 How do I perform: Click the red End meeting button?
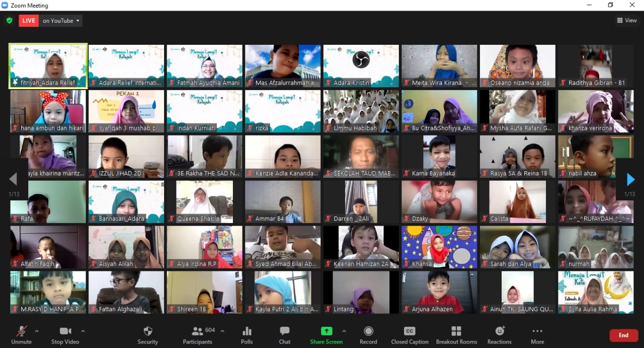(x=623, y=335)
